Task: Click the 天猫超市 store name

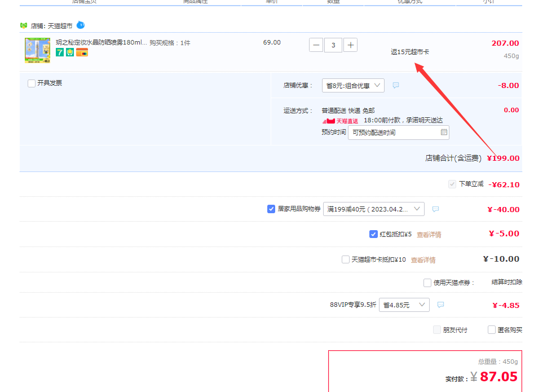Action: pos(60,26)
